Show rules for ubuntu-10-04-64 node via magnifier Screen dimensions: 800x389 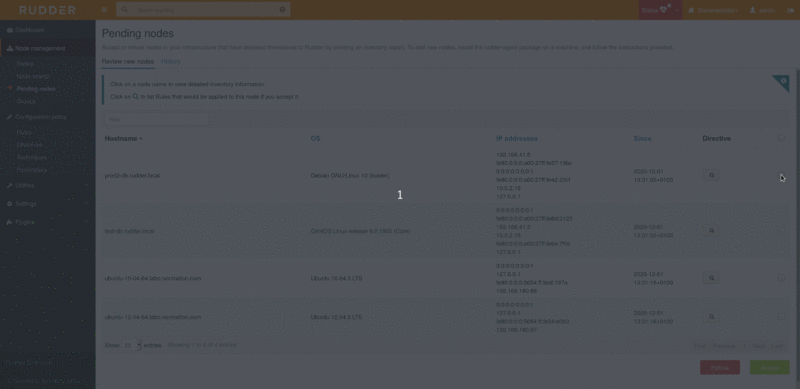[711, 278]
